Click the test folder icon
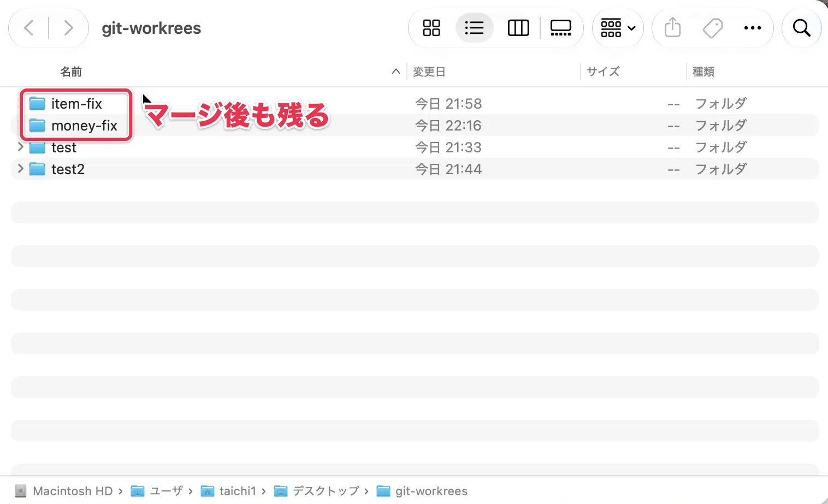Screen dimensions: 828x504 click(37, 147)
